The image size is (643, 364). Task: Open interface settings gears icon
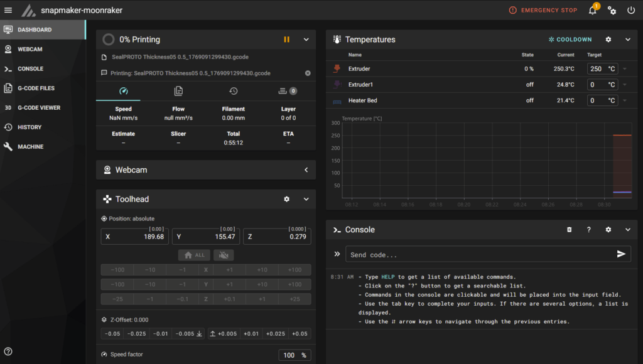point(612,11)
